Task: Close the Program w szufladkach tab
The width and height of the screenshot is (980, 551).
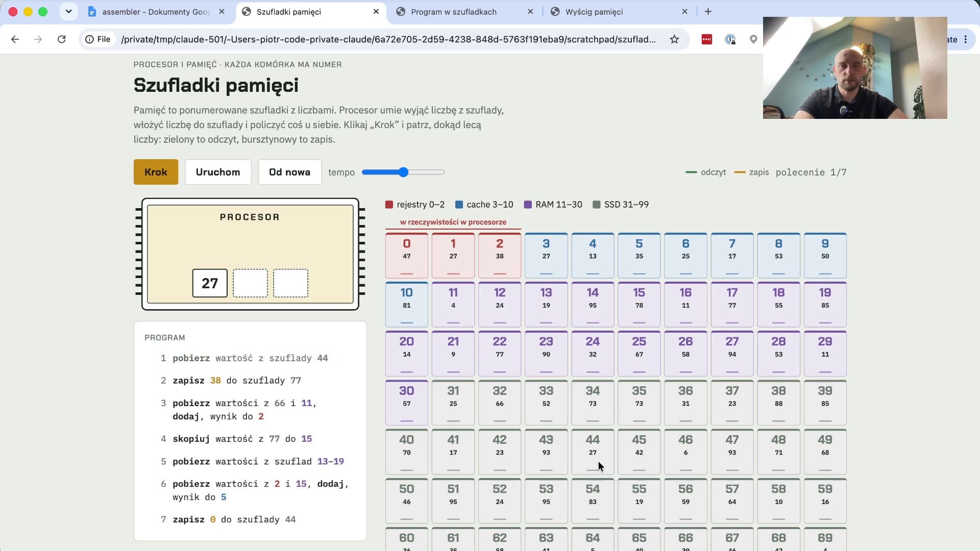Action: 530,11
